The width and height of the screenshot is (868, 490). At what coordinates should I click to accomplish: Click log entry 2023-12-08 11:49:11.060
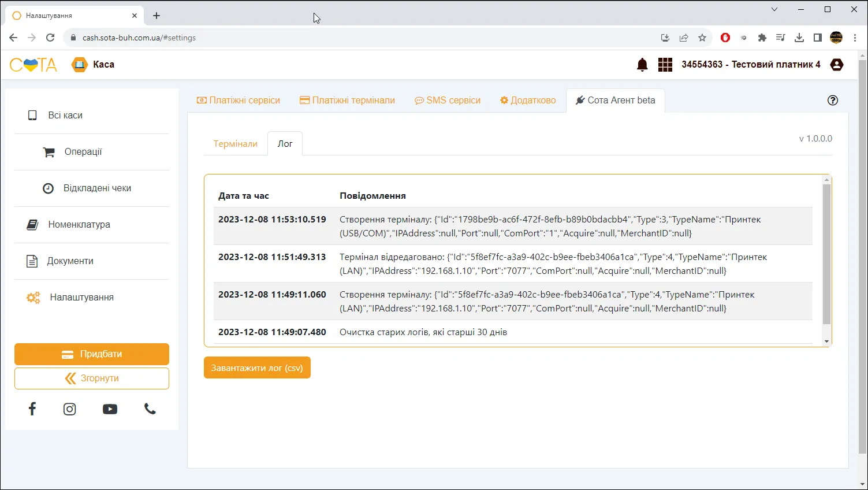tap(513, 301)
